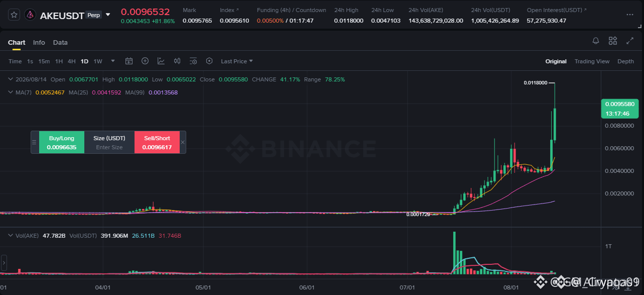Close the quick order panel
Screen dimensions: 644x295
click(183, 142)
